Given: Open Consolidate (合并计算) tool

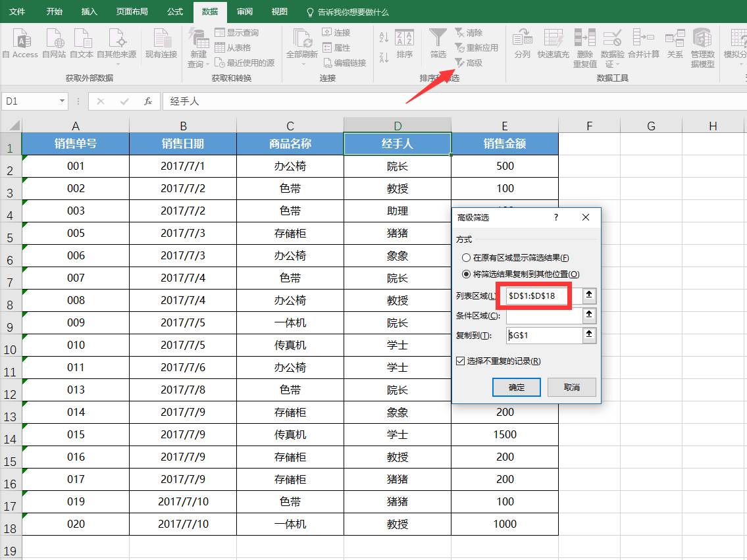Looking at the screenshot, I should 643,43.
